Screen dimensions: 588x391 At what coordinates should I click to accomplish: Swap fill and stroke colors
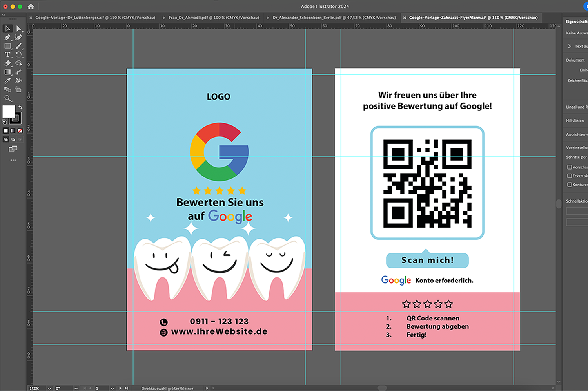20,107
